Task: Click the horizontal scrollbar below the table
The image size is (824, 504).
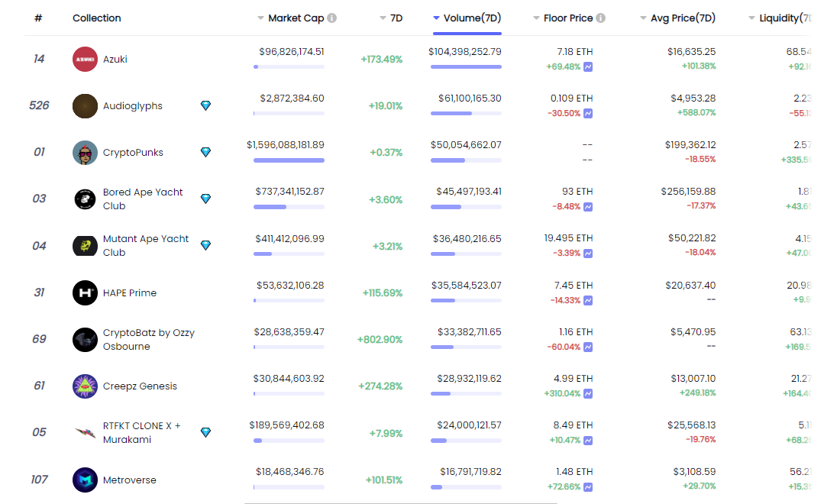Action: [400, 503]
